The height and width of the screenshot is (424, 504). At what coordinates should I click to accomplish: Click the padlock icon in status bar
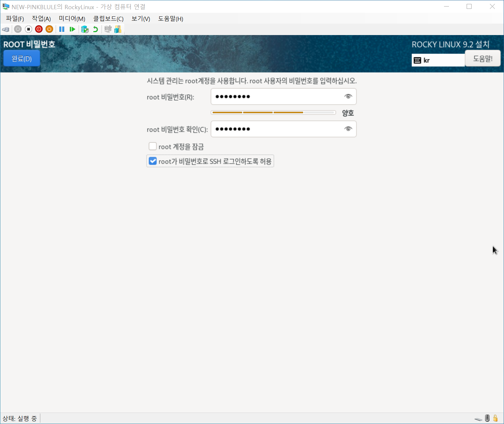(495, 418)
